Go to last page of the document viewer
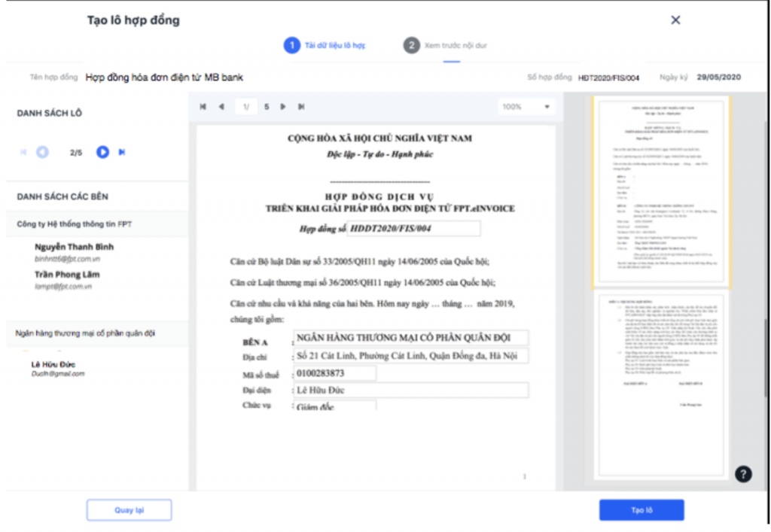 pos(301,107)
